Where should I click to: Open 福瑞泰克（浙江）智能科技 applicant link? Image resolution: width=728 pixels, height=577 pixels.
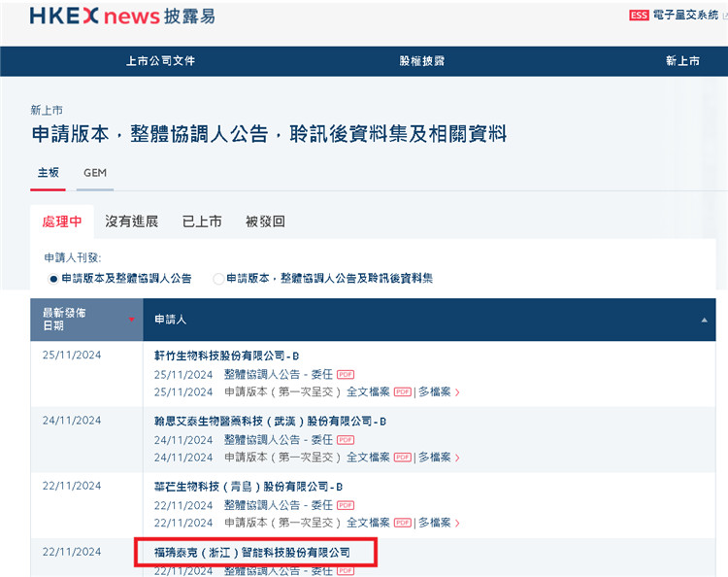[x=252, y=553]
